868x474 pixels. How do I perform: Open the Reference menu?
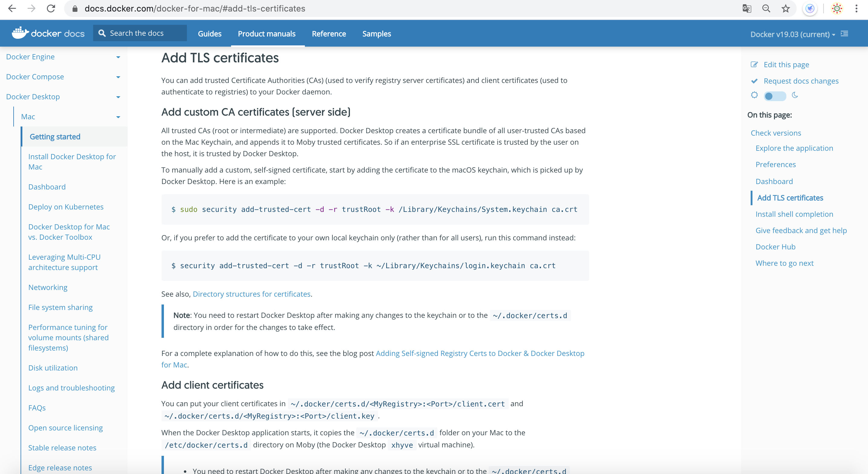coord(329,34)
